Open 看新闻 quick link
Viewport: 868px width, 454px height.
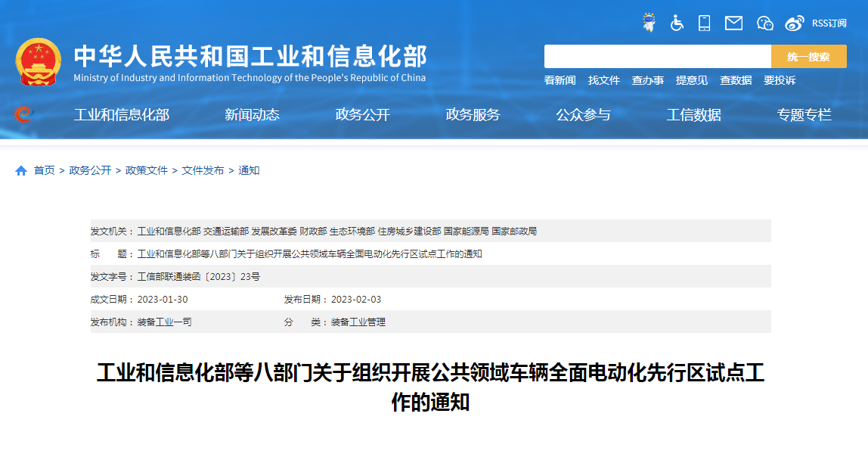pos(560,80)
